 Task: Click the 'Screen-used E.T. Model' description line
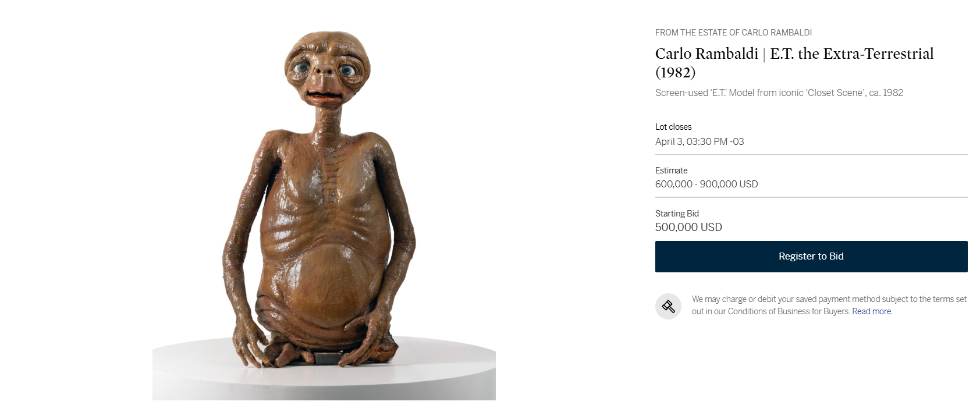pyautogui.click(x=779, y=93)
